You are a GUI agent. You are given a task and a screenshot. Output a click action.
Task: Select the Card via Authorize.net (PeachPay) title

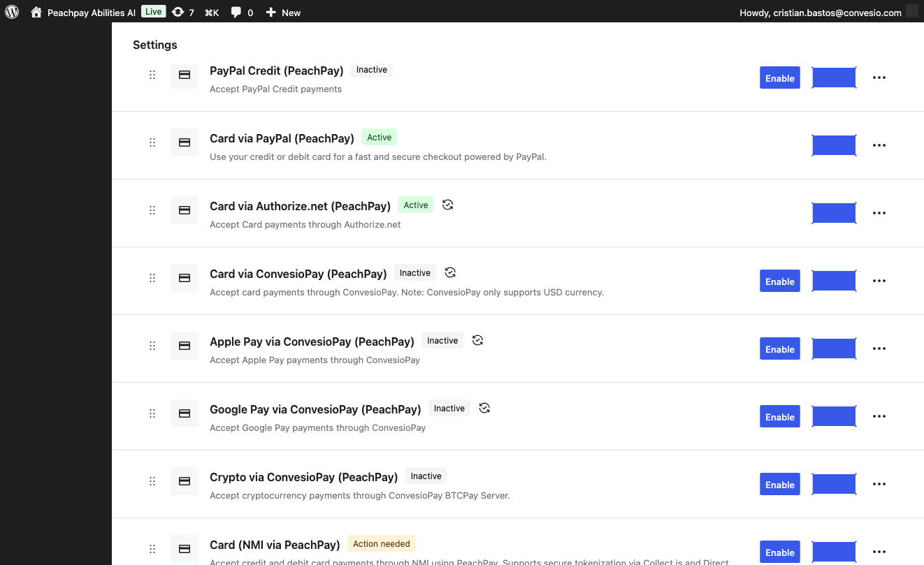coord(301,206)
